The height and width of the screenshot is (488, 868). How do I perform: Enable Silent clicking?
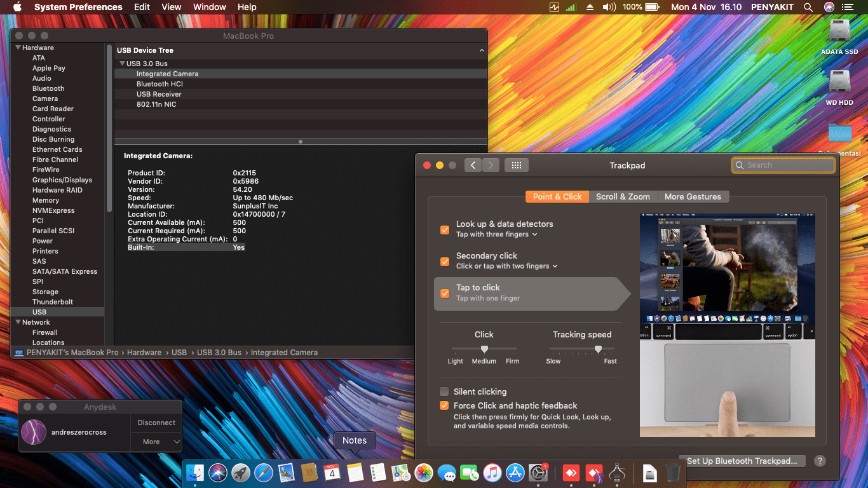[x=444, y=391]
